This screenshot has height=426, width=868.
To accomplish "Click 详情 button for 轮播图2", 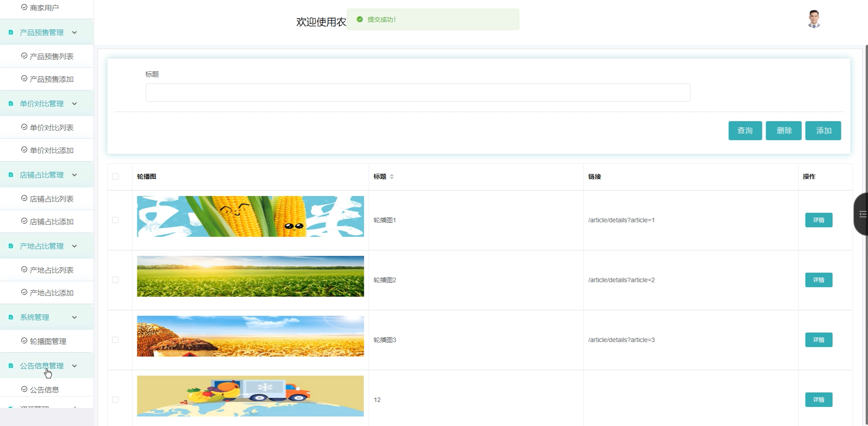I will point(819,280).
